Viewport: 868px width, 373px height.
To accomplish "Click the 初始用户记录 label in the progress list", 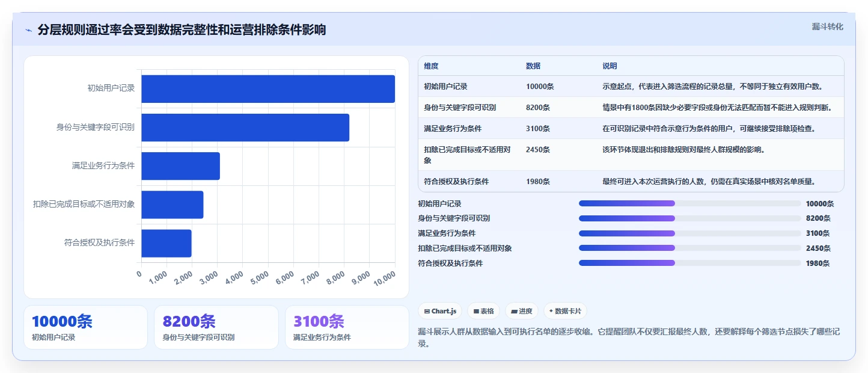I will 440,203.
